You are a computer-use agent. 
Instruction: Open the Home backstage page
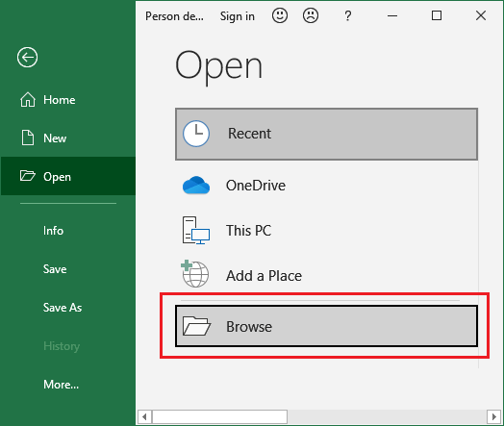[x=68, y=100]
